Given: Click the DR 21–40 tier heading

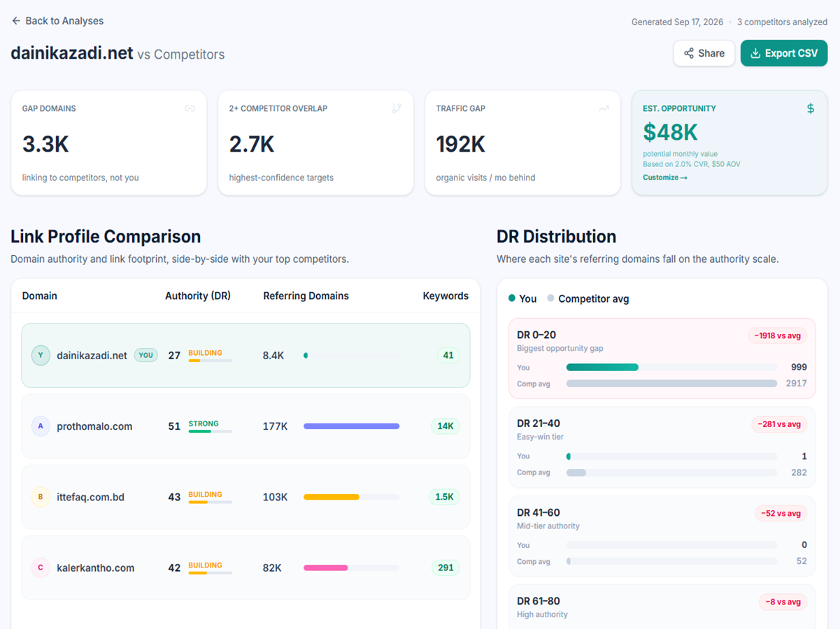Looking at the screenshot, I should pyautogui.click(x=539, y=423).
